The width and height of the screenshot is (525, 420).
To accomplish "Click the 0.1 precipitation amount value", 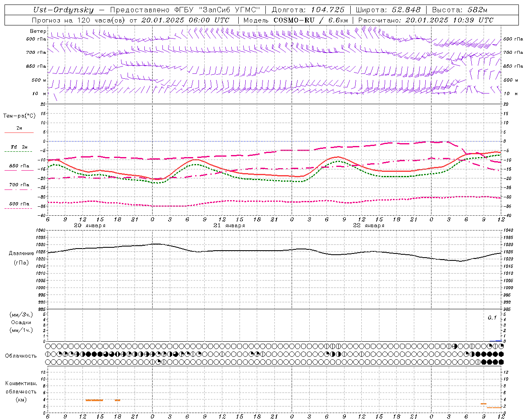I will 492,317.
